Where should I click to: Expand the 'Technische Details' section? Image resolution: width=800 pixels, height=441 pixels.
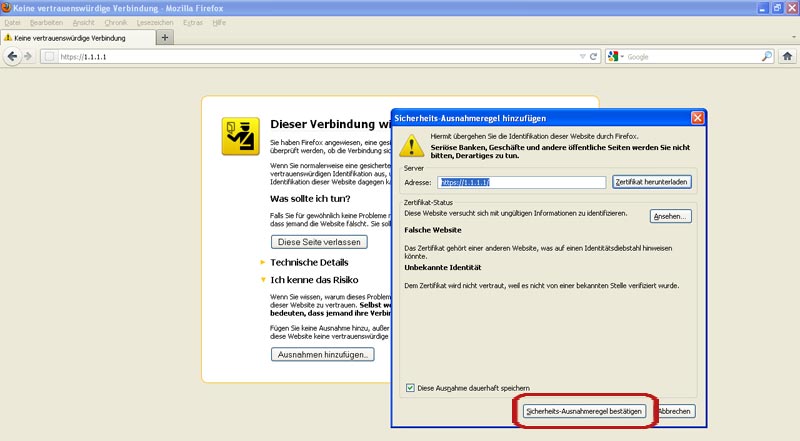(x=263, y=262)
